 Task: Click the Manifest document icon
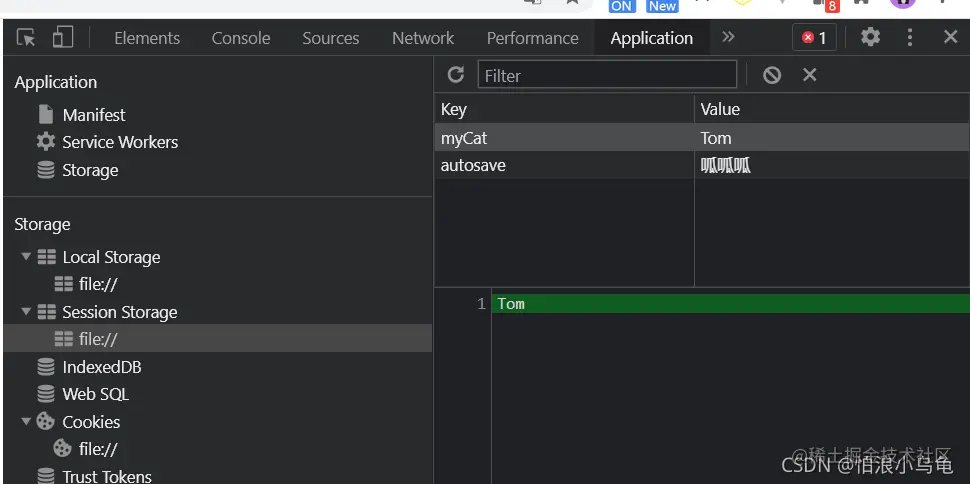point(46,115)
